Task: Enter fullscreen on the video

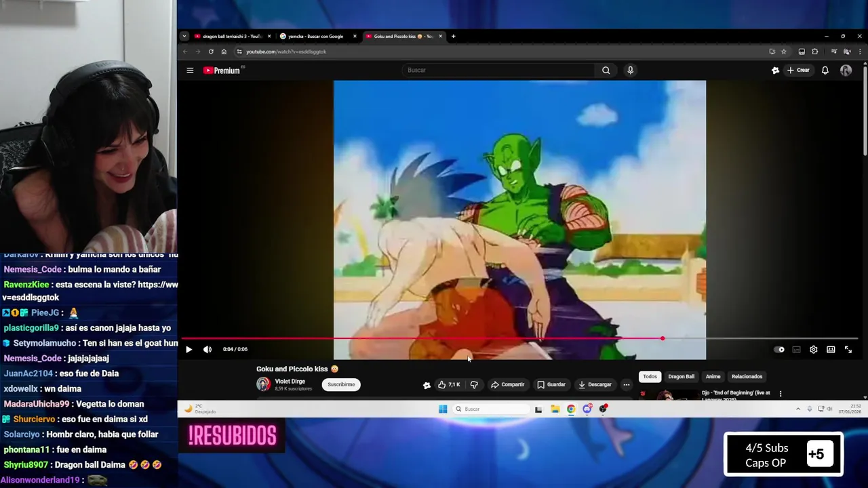Action: point(848,350)
